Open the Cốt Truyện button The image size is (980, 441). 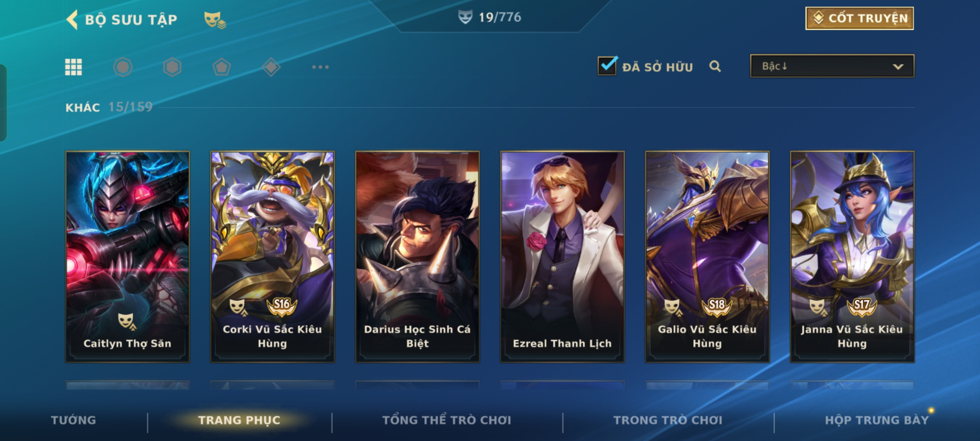(x=860, y=18)
